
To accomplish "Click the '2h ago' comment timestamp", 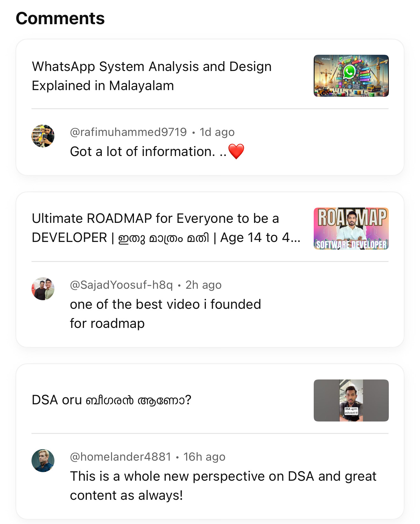I will click(x=203, y=285).
